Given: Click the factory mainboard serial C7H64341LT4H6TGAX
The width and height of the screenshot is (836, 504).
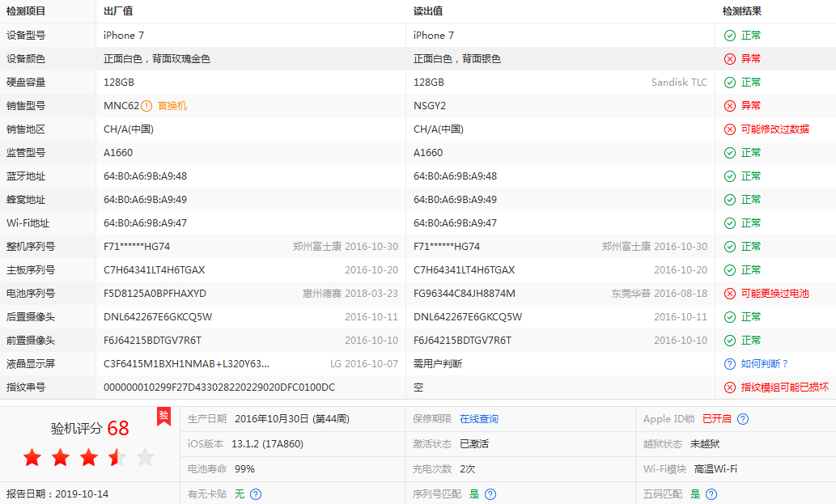Looking at the screenshot, I should click(x=154, y=270).
